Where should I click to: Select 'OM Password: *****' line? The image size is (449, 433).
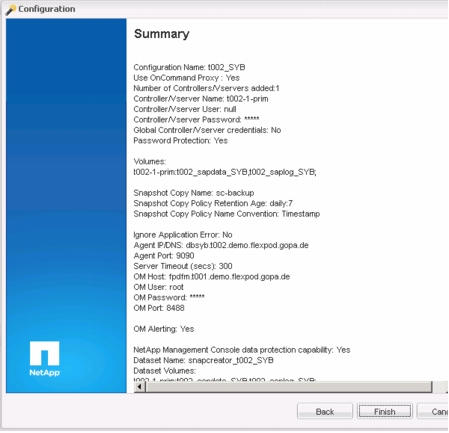[x=169, y=297]
